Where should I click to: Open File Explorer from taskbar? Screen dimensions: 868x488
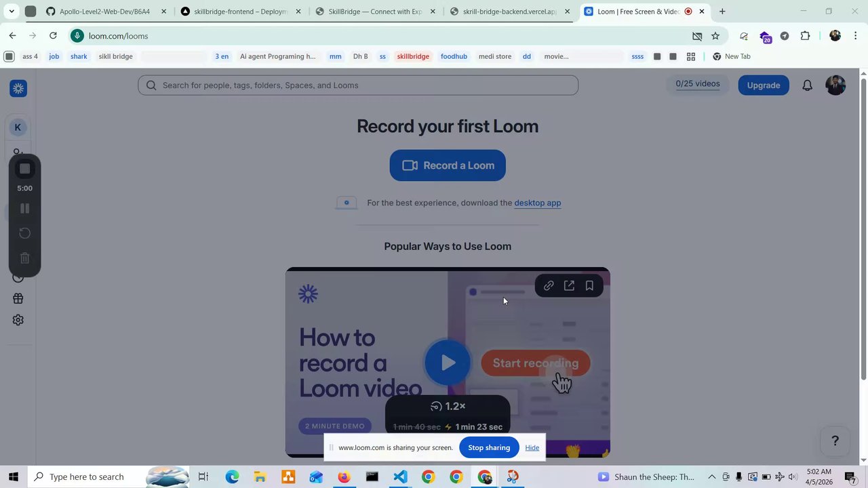click(x=260, y=476)
